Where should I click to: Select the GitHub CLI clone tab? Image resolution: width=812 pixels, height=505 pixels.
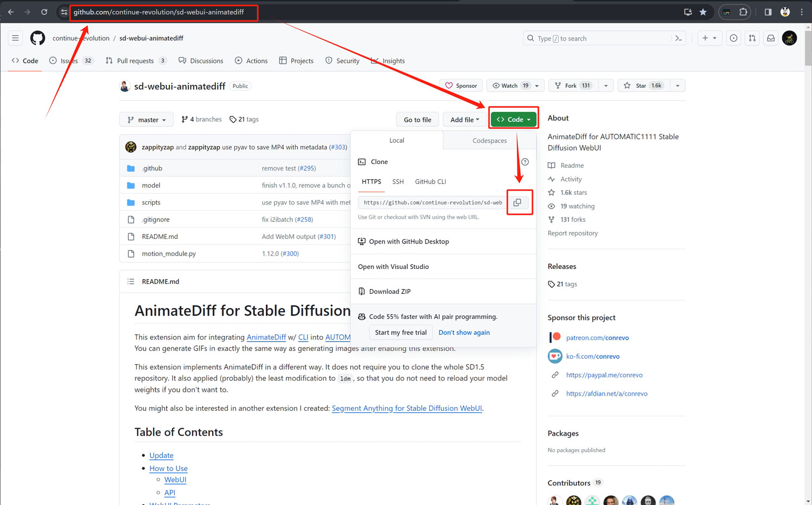coord(430,182)
